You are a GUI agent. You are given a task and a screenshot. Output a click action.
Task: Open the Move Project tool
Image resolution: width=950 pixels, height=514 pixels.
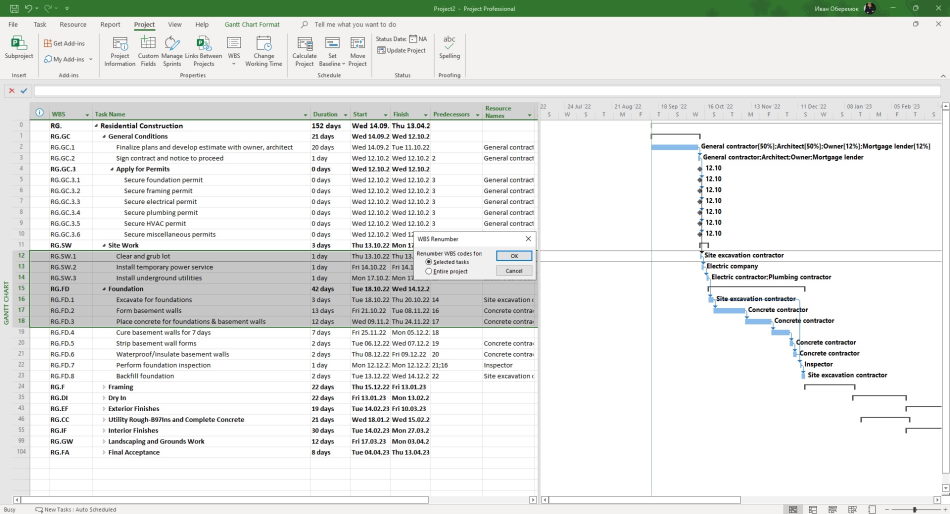357,51
